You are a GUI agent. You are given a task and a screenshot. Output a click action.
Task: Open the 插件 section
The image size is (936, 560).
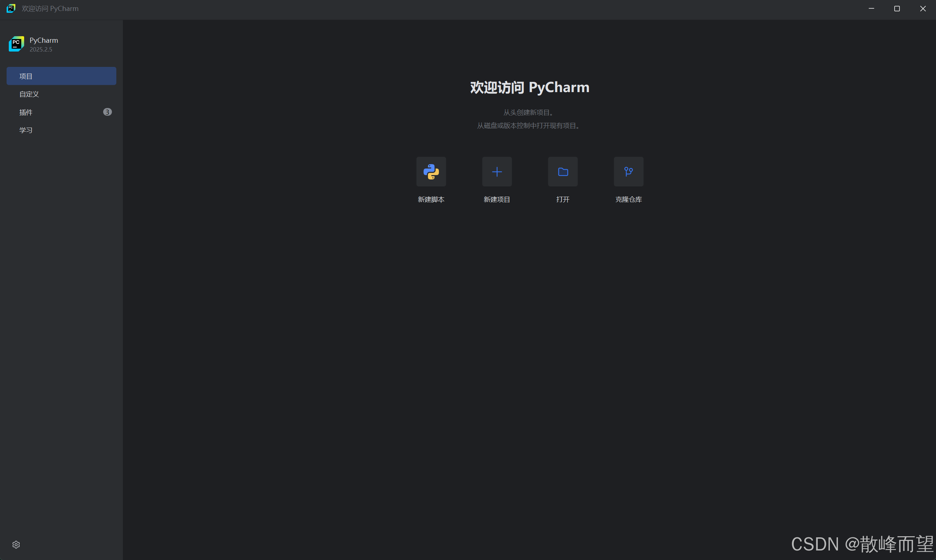tap(26, 112)
